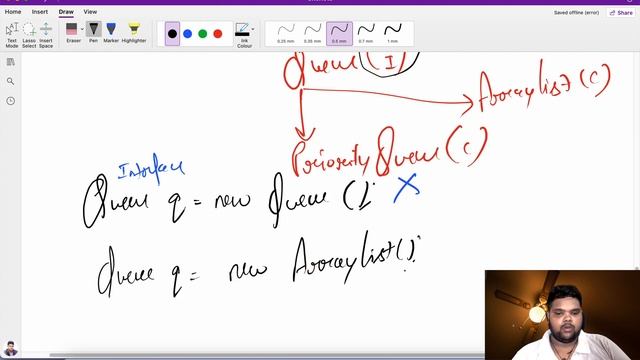Set pen thickness to 0.5 mm
640x360 pixels.
click(339, 33)
